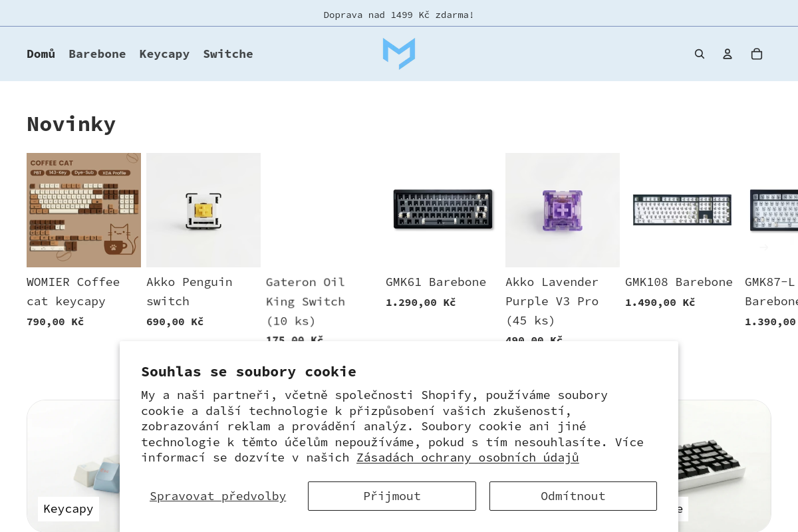Decline cookies with Odmítnout button

(x=573, y=496)
